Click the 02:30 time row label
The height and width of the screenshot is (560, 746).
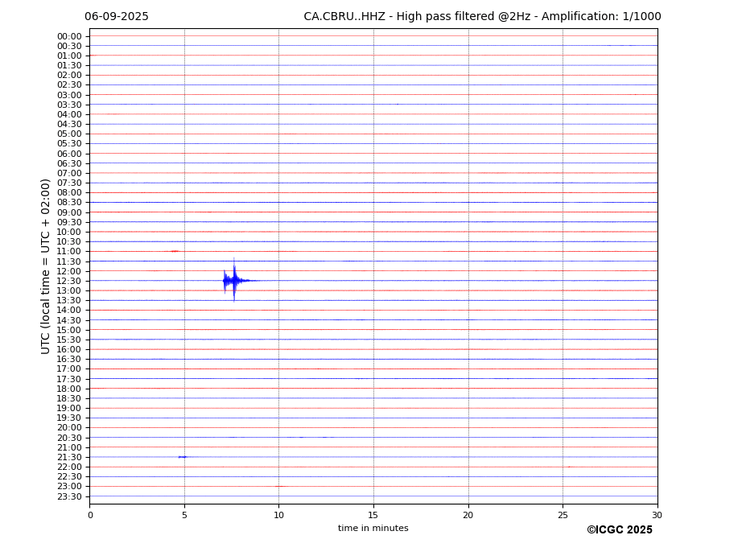(x=69, y=85)
